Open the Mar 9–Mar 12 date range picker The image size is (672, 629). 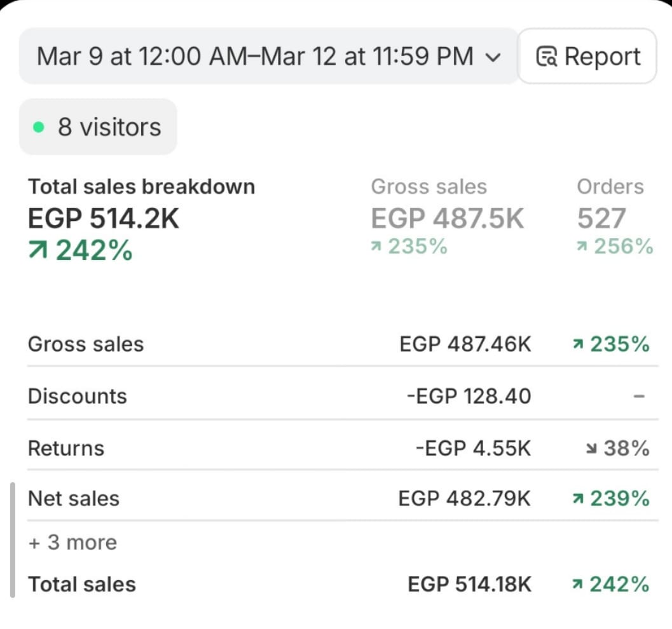pyautogui.click(x=254, y=57)
